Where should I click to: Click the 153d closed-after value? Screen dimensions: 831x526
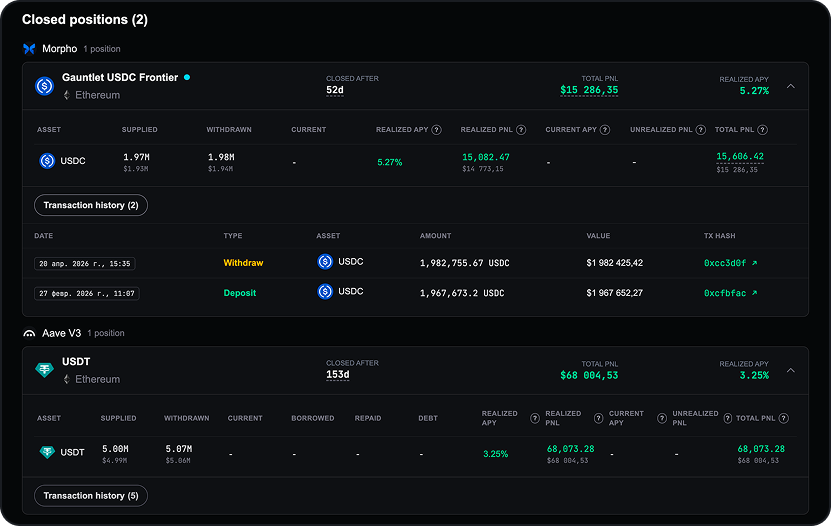(338, 375)
